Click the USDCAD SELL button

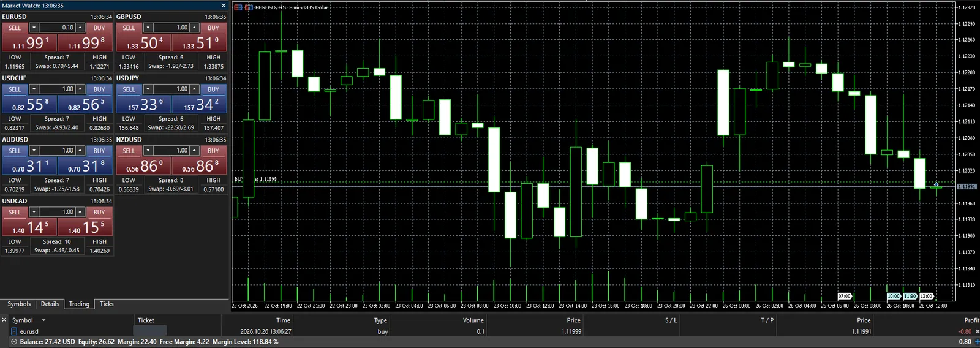click(x=15, y=212)
